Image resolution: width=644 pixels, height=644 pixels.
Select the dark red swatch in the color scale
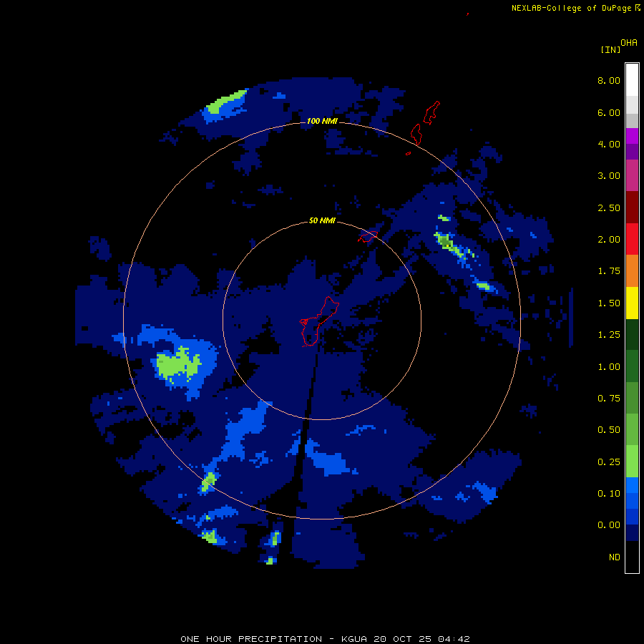click(x=632, y=207)
